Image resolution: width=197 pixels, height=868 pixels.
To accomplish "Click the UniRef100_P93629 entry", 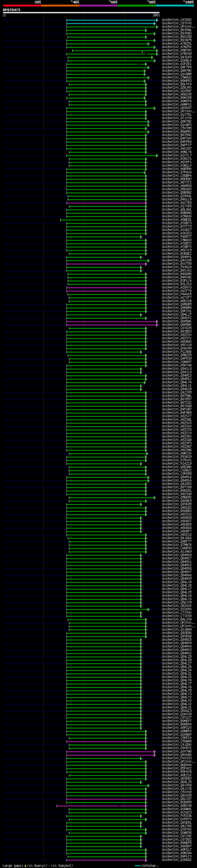I will pos(177,457).
